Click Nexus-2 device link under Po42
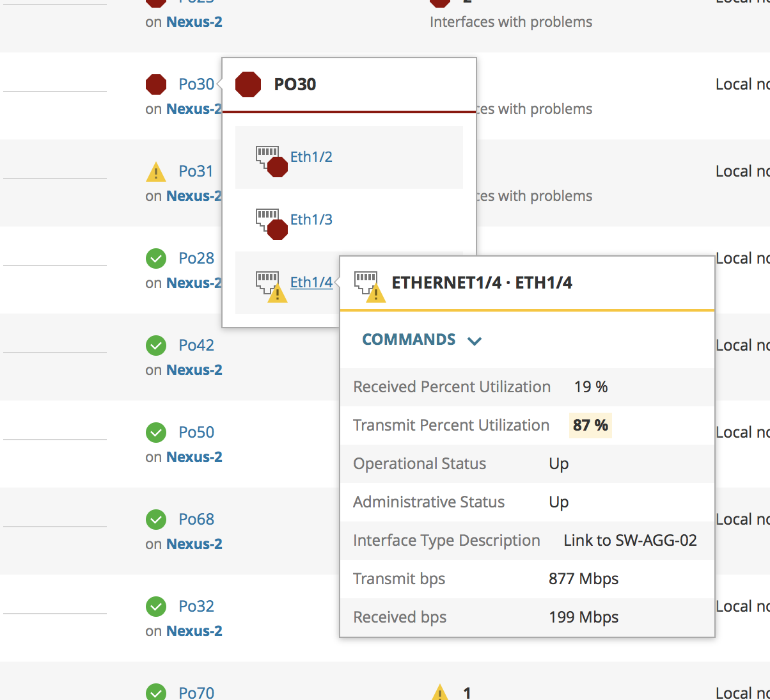The width and height of the screenshot is (770, 700). pos(194,370)
